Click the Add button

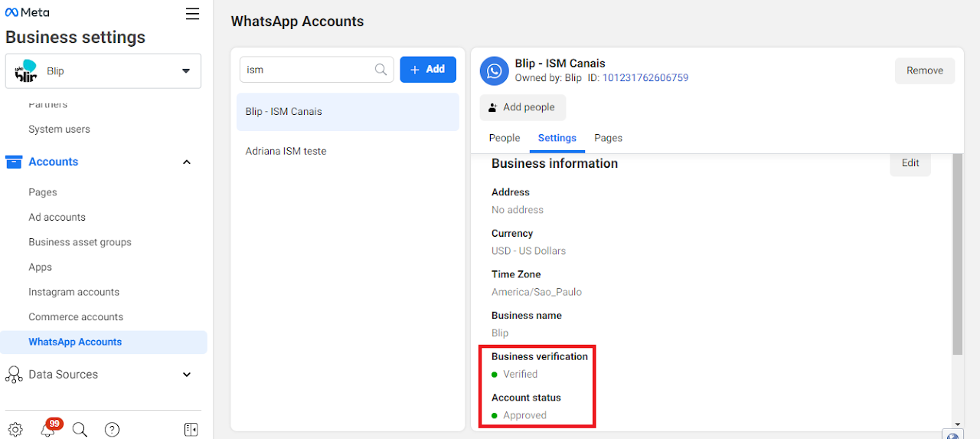[x=428, y=70]
